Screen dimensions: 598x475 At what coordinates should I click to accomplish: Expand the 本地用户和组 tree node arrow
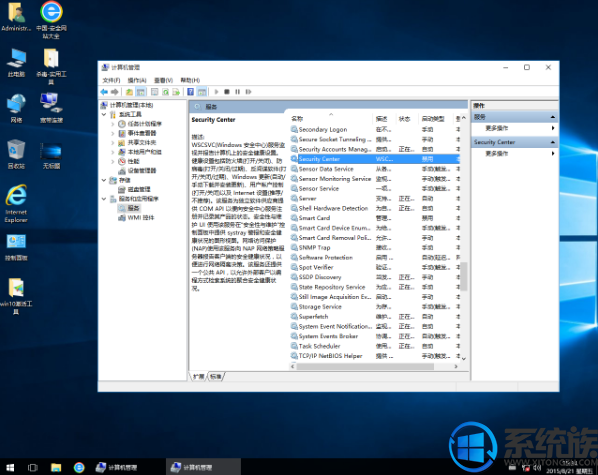click(x=113, y=152)
